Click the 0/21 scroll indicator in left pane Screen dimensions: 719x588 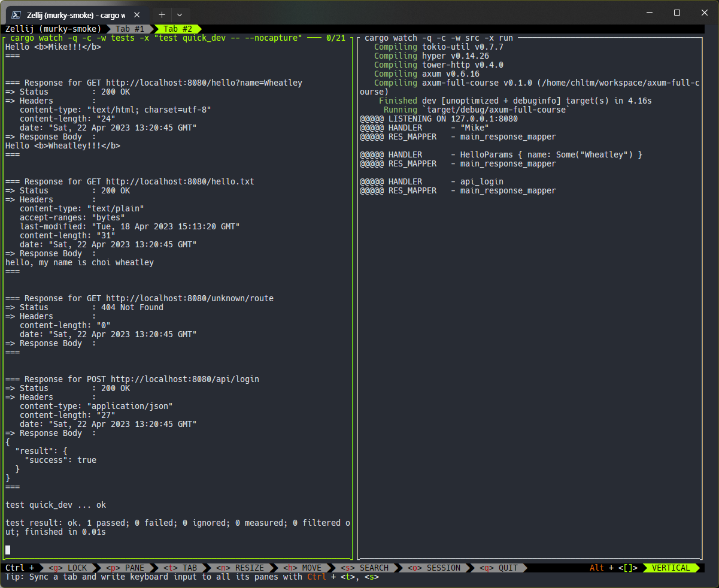pos(336,38)
